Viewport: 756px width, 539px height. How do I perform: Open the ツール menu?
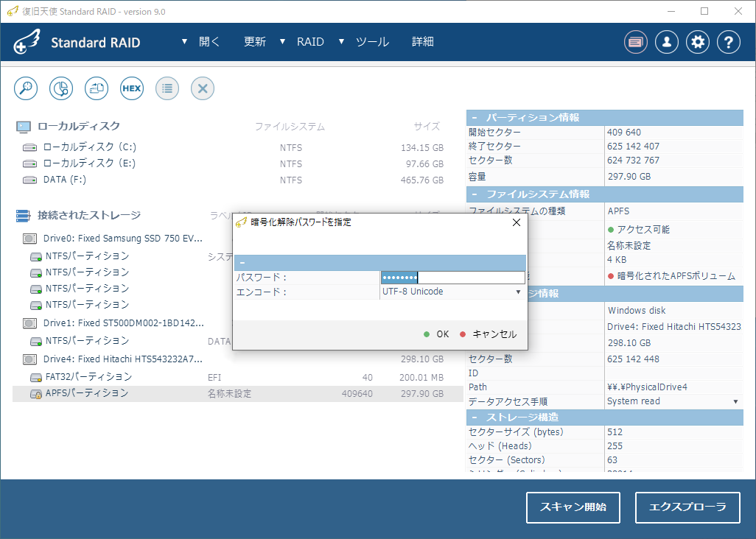[372, 42]
